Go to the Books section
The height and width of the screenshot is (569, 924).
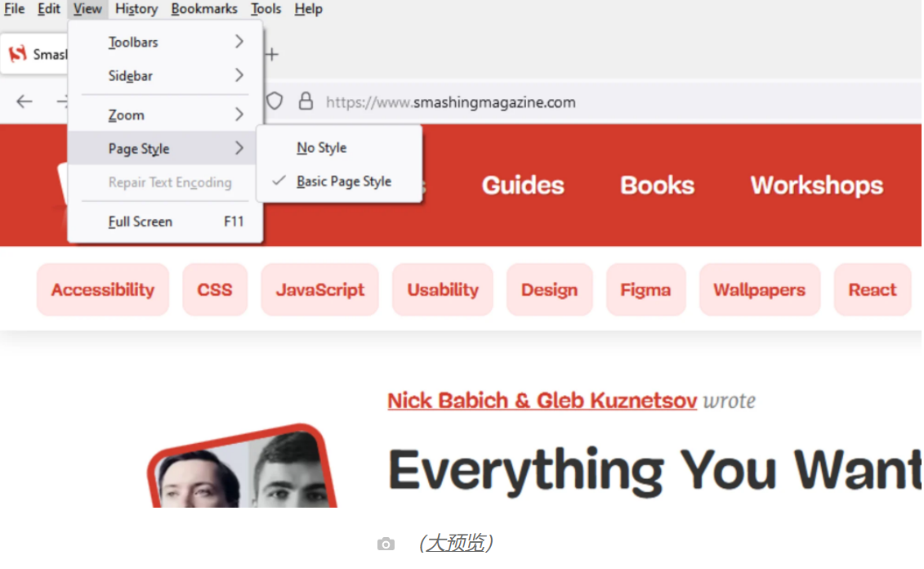pyautogui.click(x=657, y=185)
